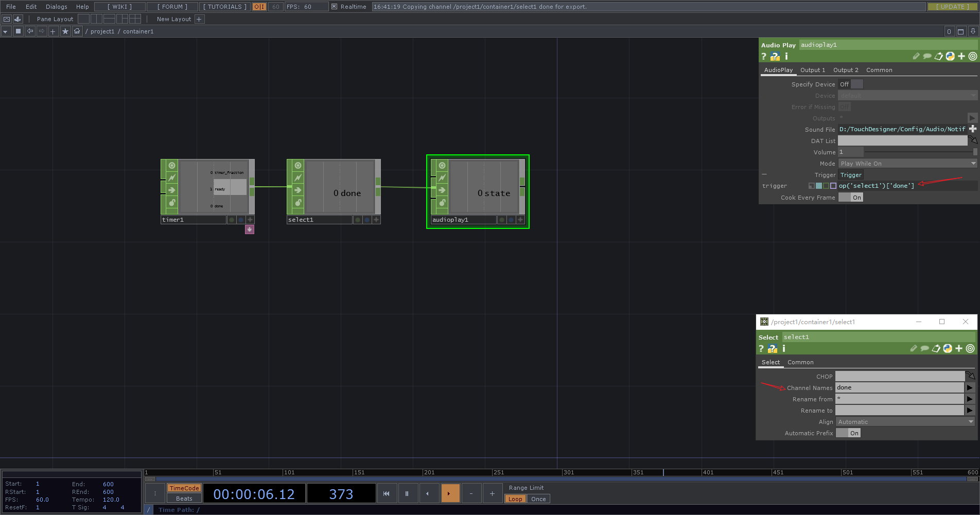The width and height of the screenshot is (980, 515).
Task: Click the plus icon next to Sound File
Action: pos(973,129)
